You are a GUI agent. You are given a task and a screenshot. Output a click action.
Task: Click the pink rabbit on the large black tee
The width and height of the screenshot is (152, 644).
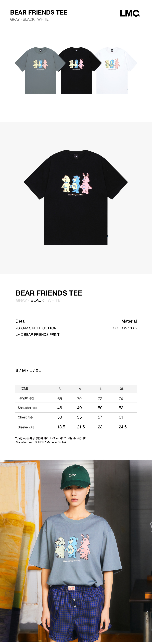[86, 183]
